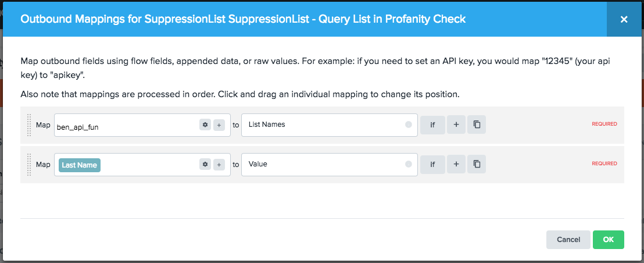The height and width of the screenshot is (263, 644).
Task: Grab drag handle of Value mapping
Action: tap(29, 165)
